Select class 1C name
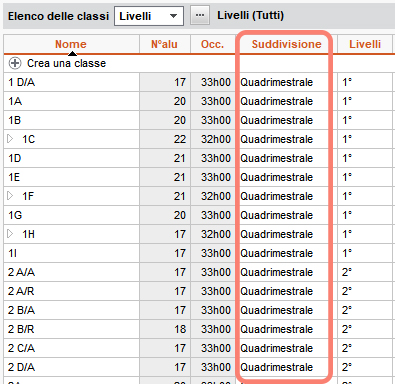 tap(29, 139)
